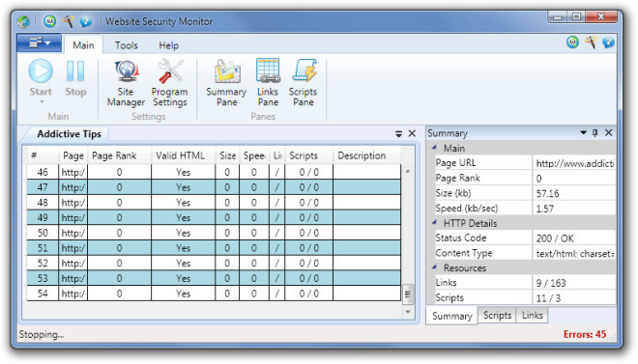The height and width of the screenshot is (364, 638).
Task: Open the blue application menu button
Action: [39, 43]
